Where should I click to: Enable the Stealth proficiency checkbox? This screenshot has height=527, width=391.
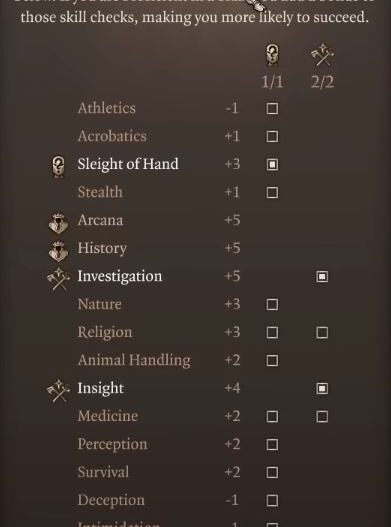click(272, 193)
